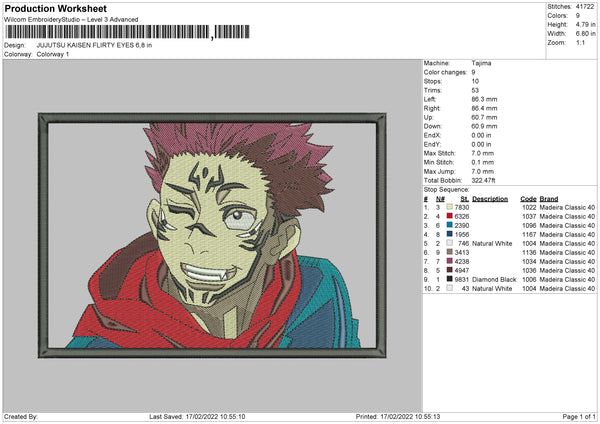
Task: Click the 'Production Worksheet' title
Action: coord(55,8)
